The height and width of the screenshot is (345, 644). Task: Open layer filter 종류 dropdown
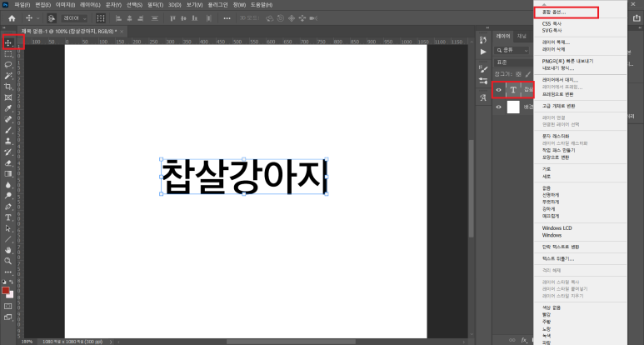coord(512,50)
